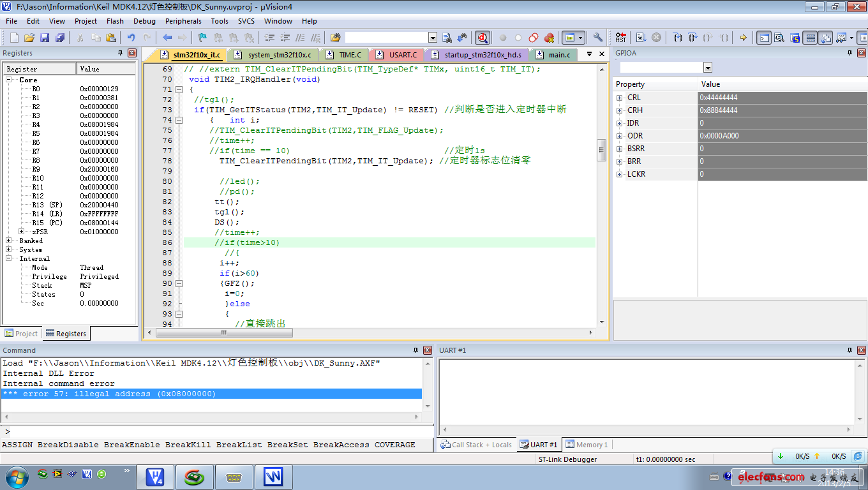This screenshot has height=490, width=868.
Task: Toggle the Command Window toolbar button
Action: pyautogui.click(x=764, y=38)
